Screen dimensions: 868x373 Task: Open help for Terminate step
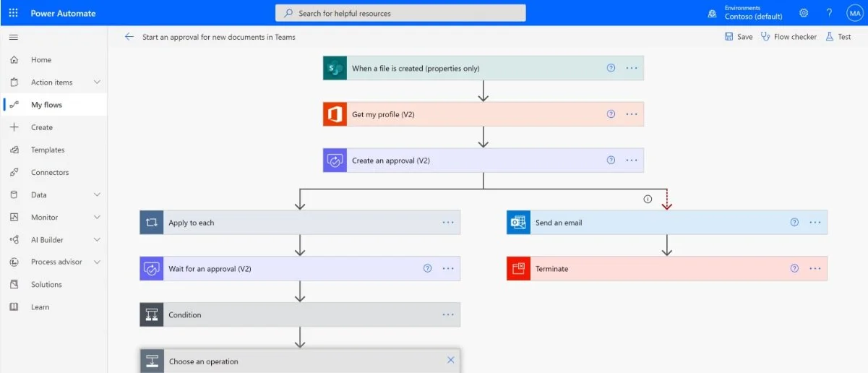(x=794, y=268)
